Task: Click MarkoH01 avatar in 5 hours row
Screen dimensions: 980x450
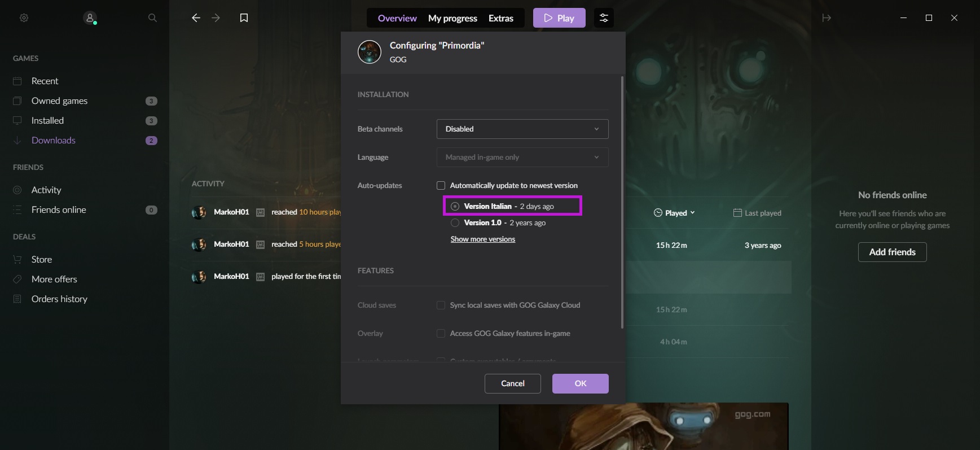Action: [x=199, y=244]
